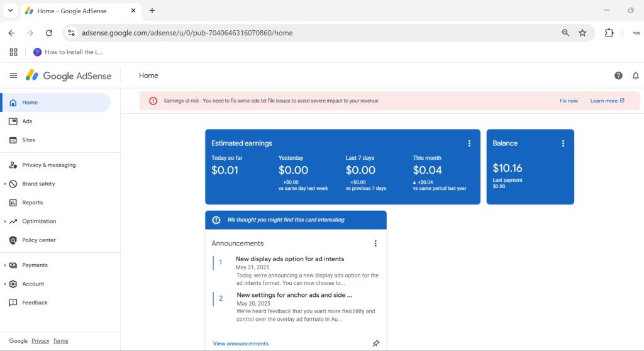Screen dimensions: 644x351
Task: Open the browser tab search dropdown arrow
Action: point(10,11)
